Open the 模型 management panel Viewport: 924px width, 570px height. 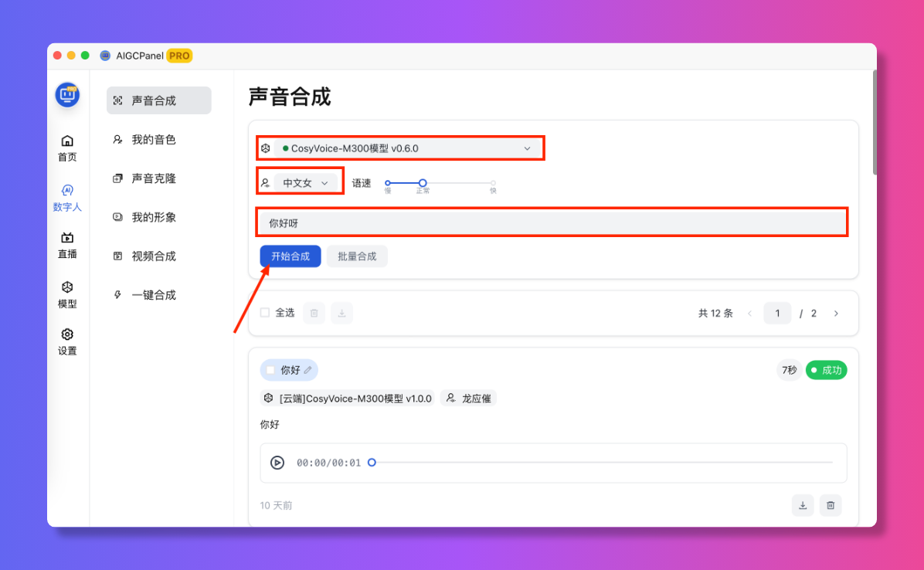[x=67, y=296]
